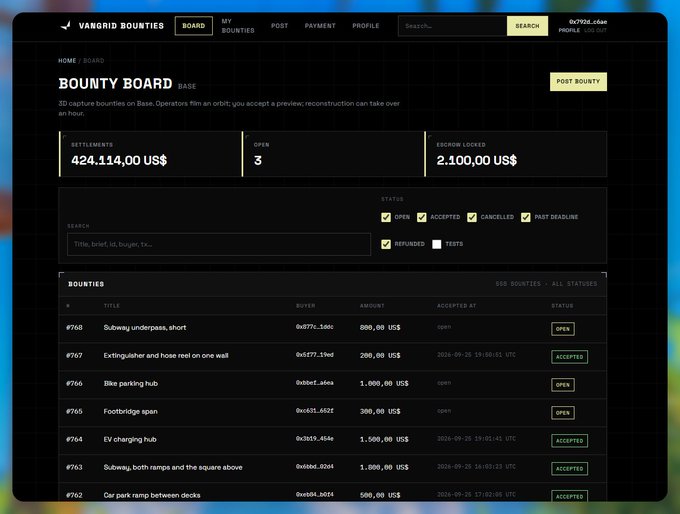Open the EV charging hub bounty
The height and width of the screenshot is (514, 680).
pyautogui.click(x=130, y=439)
